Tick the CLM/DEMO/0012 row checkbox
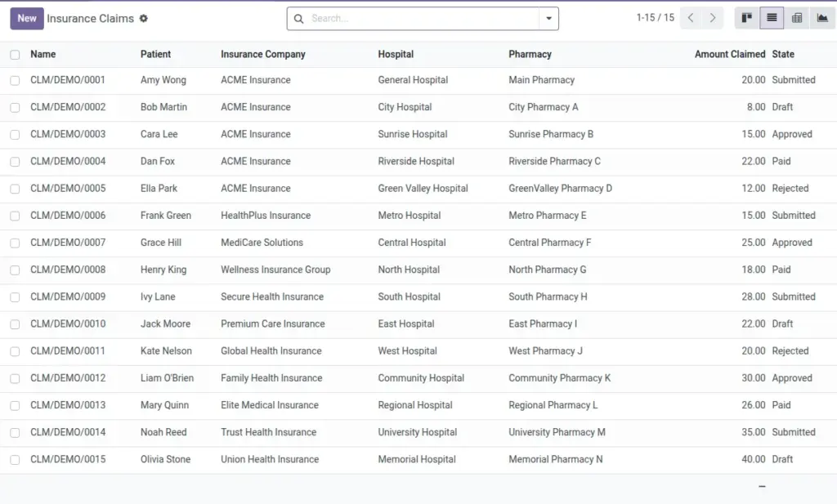 [15, 379]
